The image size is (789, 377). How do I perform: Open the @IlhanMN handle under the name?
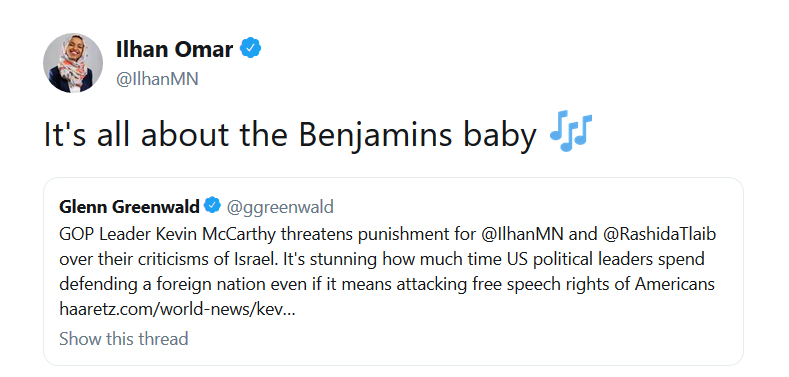click(x=157, y=79)
